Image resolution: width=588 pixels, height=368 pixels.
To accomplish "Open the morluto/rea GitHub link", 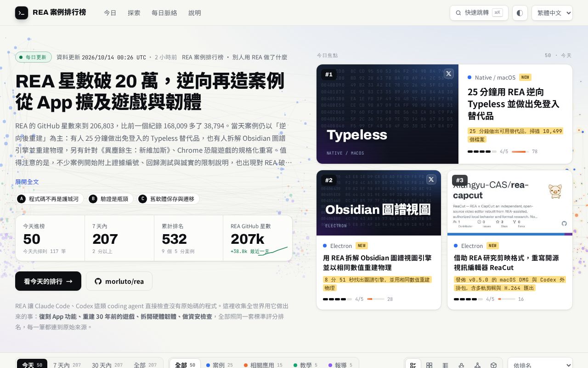I will tap(119, 281).
